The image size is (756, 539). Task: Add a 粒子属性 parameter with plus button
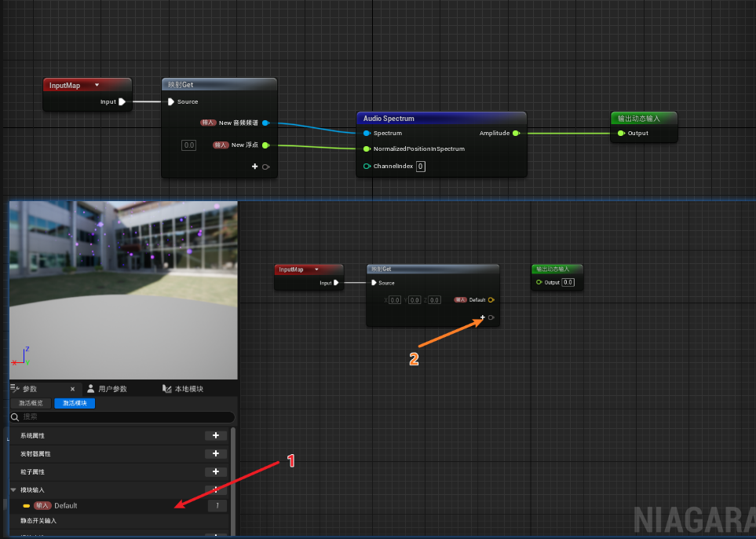point(216,471)
